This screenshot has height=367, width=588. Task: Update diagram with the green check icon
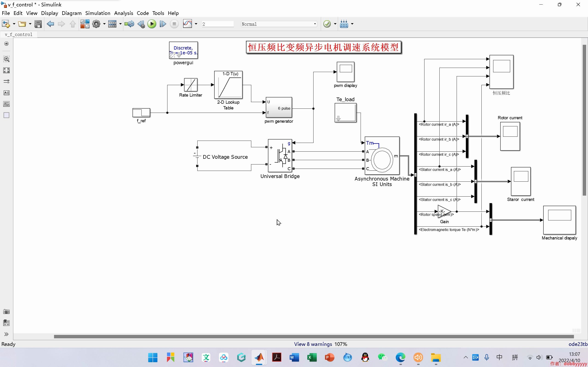point(327,24)
